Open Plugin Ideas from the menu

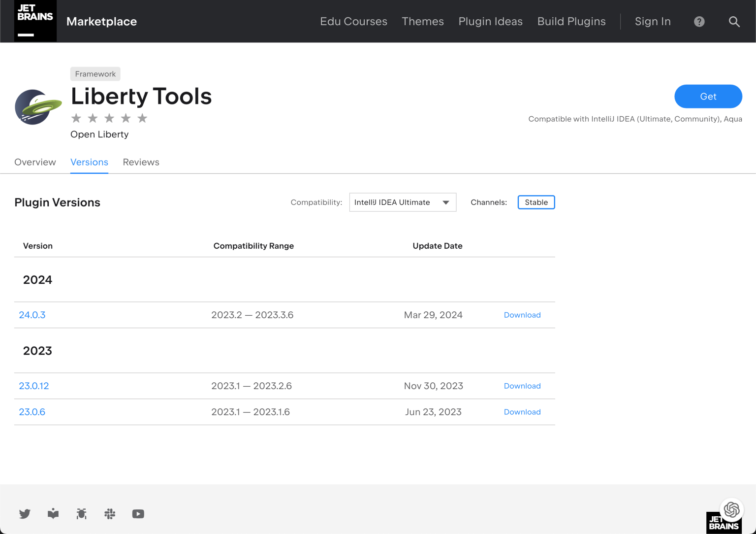tap(490, 22)
